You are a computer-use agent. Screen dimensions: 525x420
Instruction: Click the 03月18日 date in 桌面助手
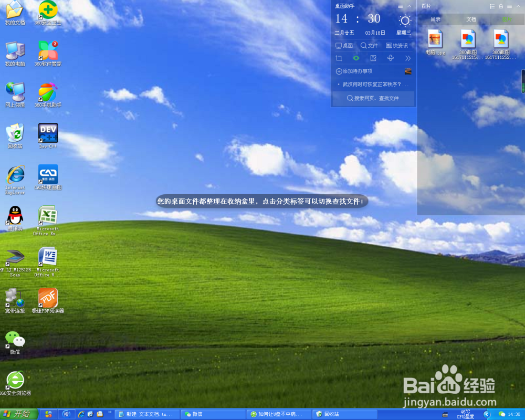tap(375, 33)
